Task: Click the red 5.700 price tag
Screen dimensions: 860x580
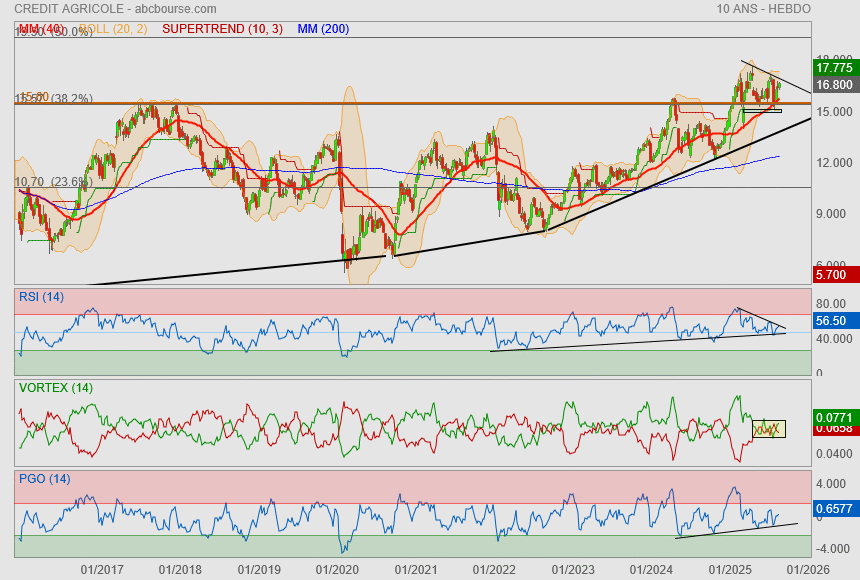Action: click(x=831, y=274)
